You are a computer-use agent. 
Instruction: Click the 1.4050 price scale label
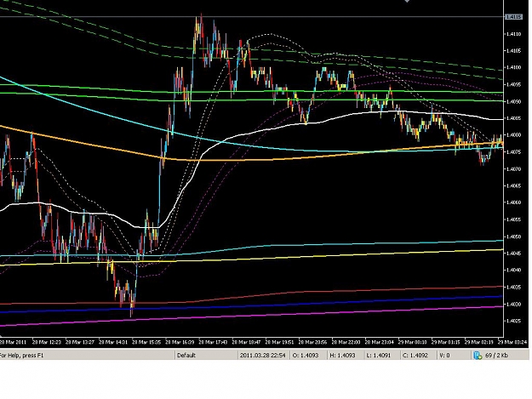click(x=513, y=237)
